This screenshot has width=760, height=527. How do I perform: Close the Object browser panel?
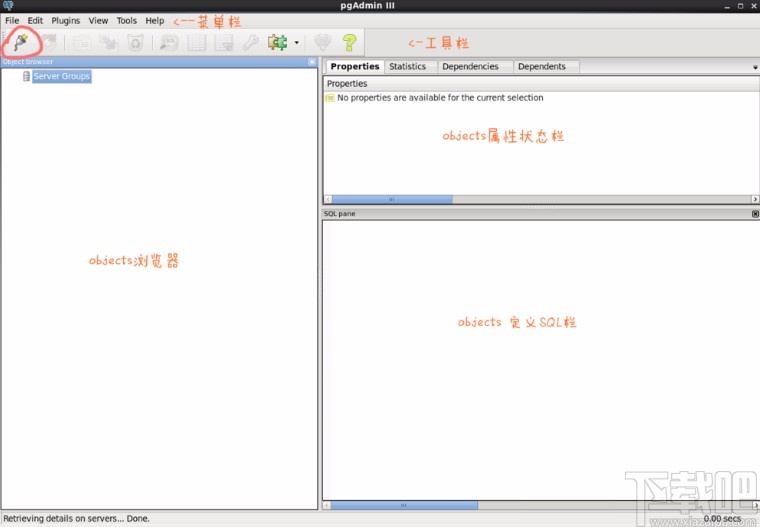pyautogui.click(x=312, y=62)
